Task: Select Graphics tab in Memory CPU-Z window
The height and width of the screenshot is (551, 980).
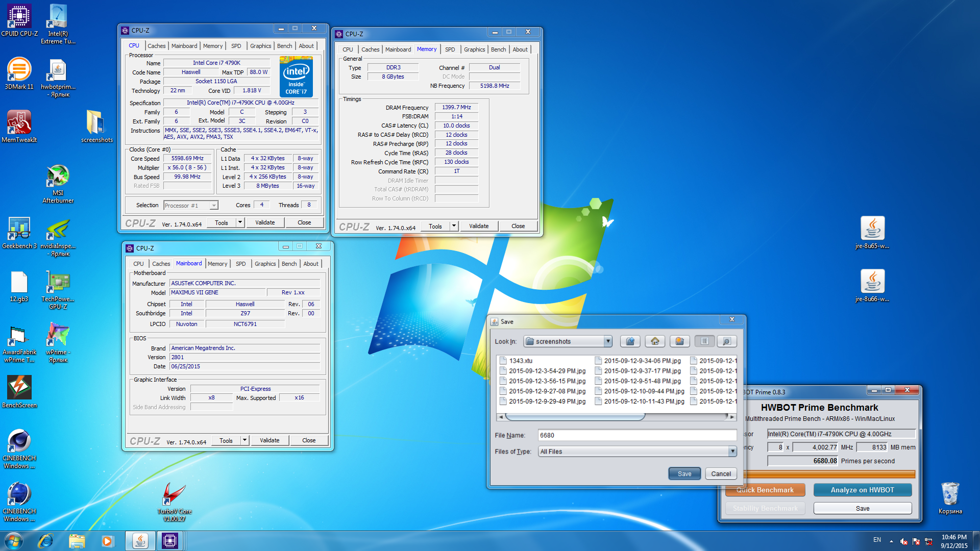Action: [474, 49]
